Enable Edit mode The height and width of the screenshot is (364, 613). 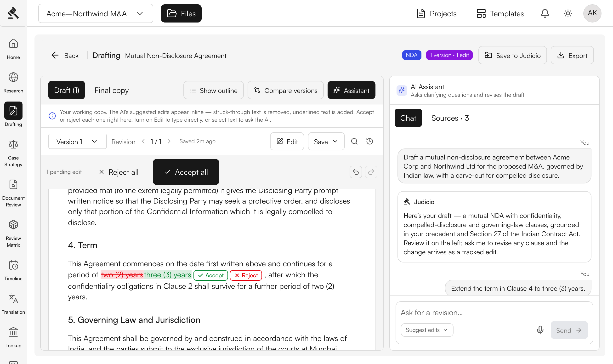tap(287, 142)
